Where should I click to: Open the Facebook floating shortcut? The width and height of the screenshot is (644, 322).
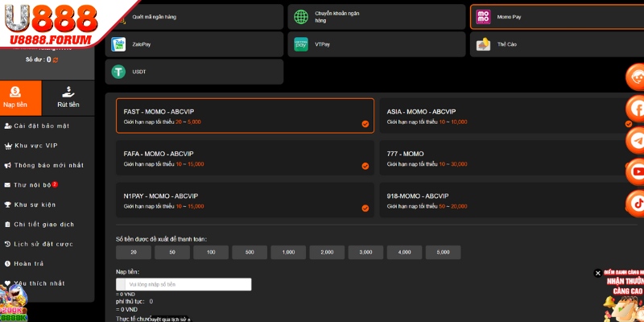pyautogui.click(x=636, y=109)
